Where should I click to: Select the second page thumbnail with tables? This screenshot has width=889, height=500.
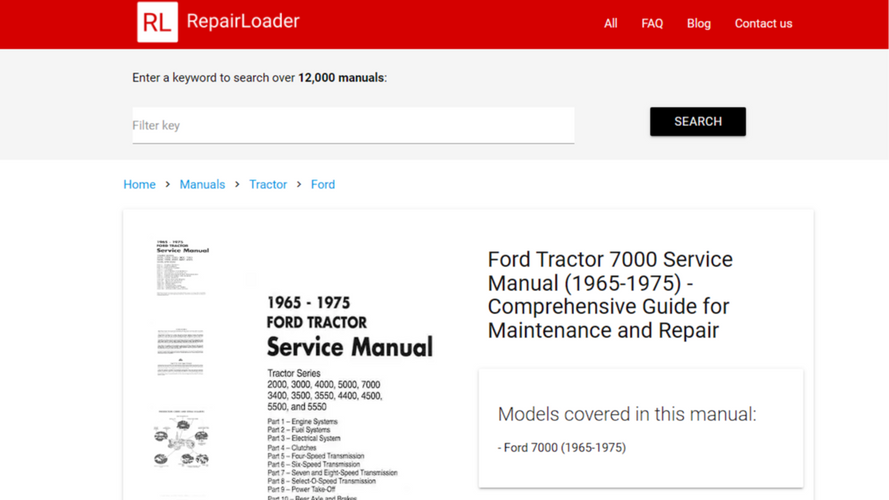click(180, 351)
